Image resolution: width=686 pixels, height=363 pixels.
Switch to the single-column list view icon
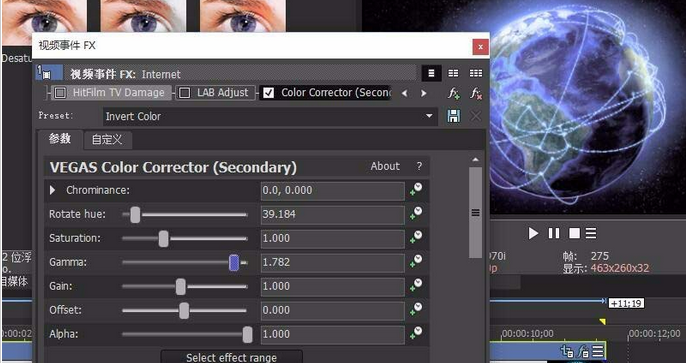431,73
